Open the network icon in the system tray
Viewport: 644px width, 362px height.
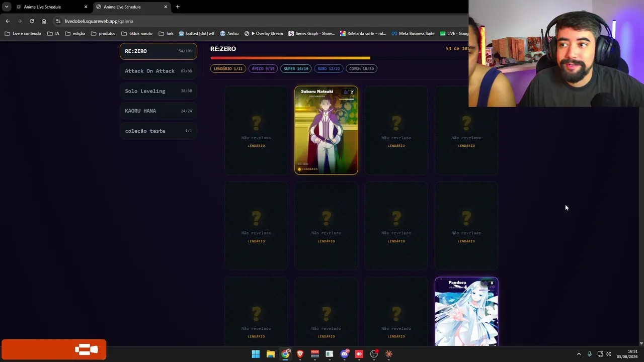pos(600,354)
